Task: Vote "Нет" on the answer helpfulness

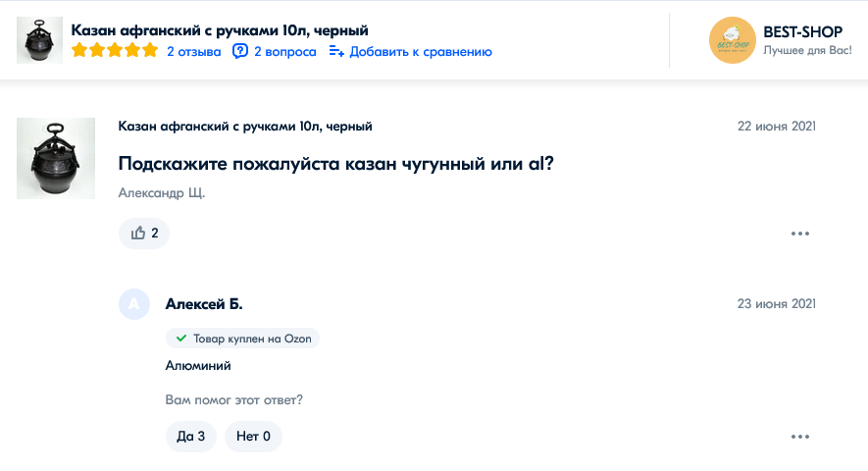Action: point(253,437)
